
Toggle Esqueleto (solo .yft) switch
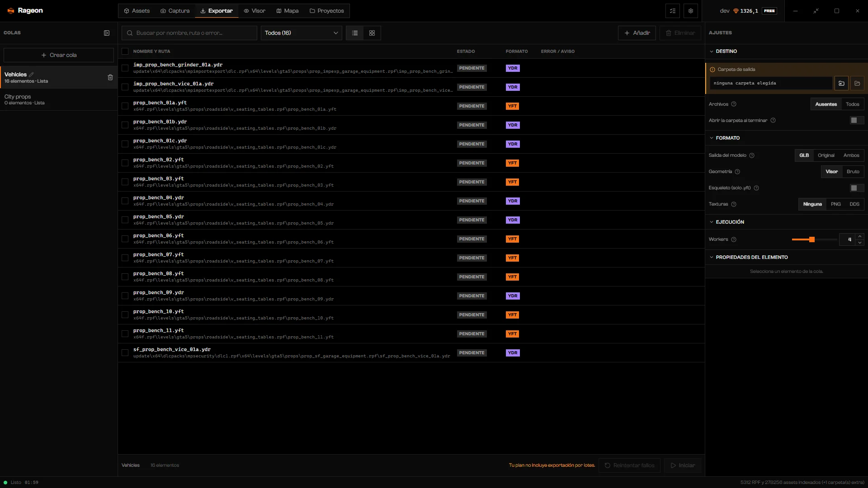pyautogui.click(x=857, y=188)
